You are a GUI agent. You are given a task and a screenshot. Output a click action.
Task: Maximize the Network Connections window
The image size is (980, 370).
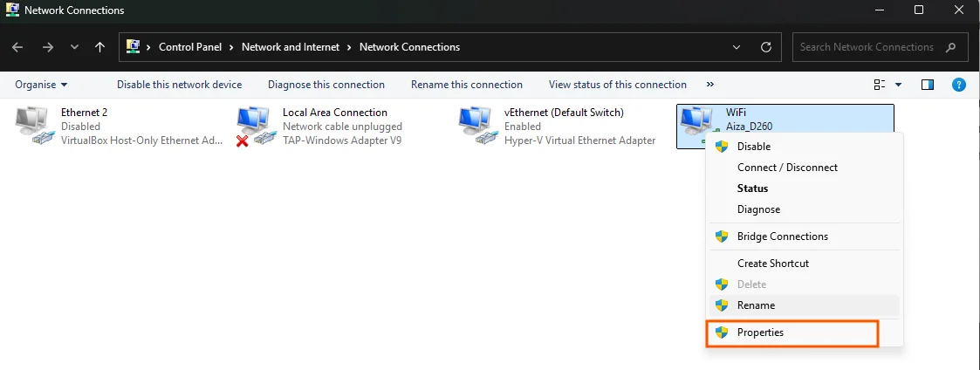coord(919,10)
